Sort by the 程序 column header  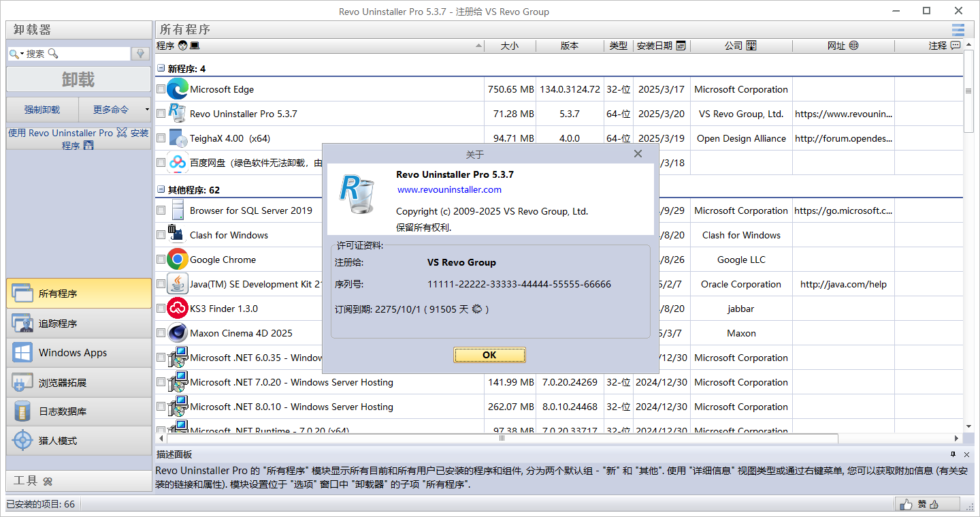[x=319, y=46]
